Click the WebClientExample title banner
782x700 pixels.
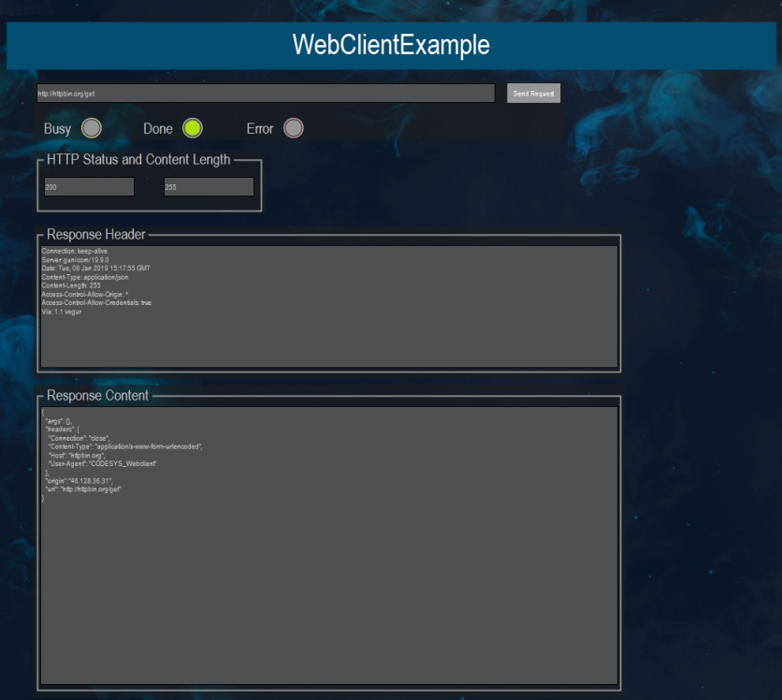click(391, 44)
